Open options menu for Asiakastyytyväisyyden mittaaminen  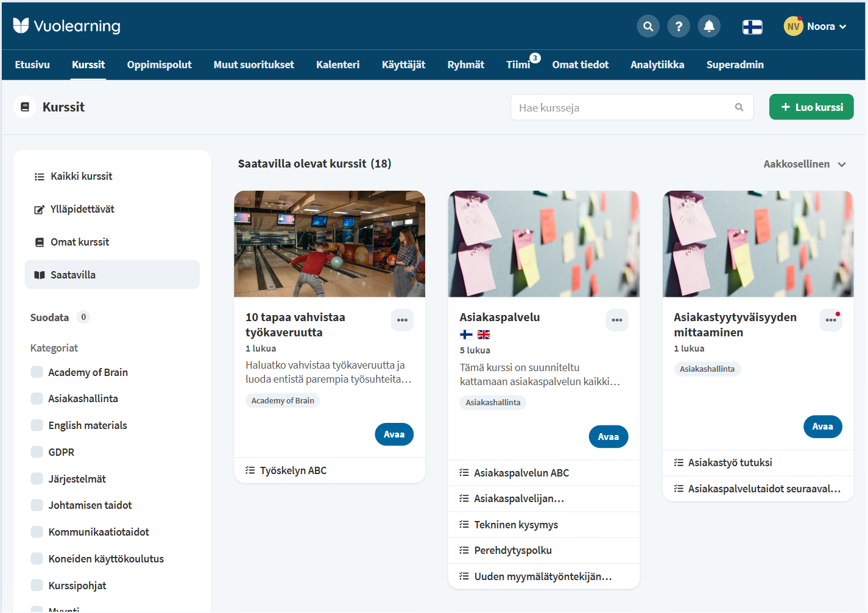pos(831,320)
